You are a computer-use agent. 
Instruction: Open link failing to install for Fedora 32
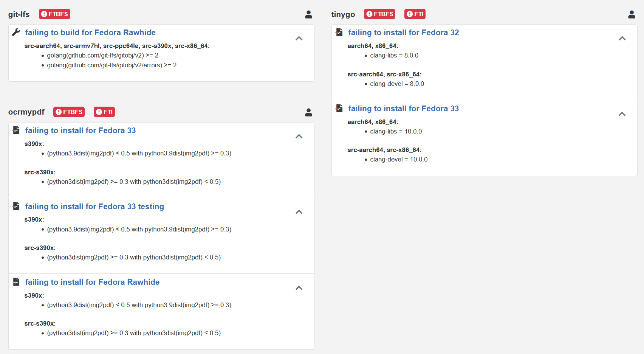pyautogui.click(x=404, y=33)
